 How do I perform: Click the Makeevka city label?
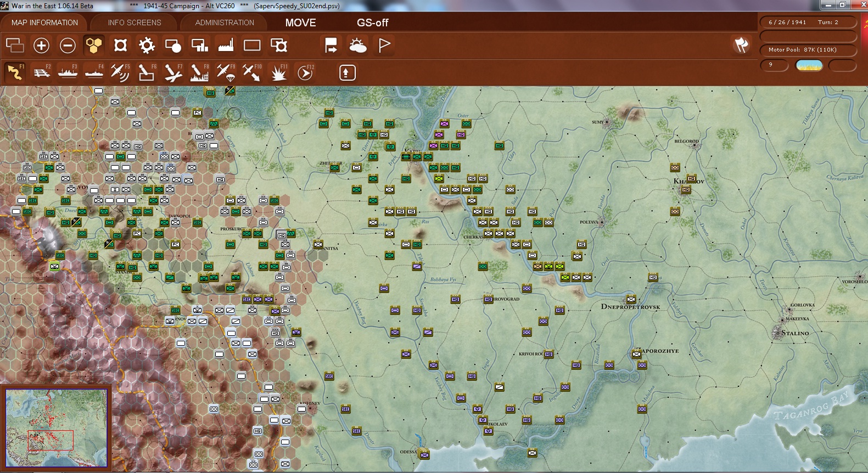(x=797, y=319)
